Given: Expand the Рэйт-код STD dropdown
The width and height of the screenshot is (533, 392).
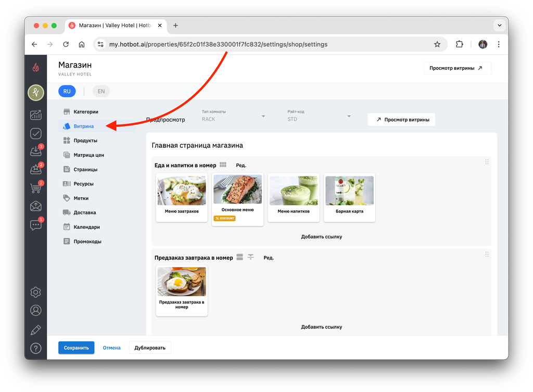Looking at the screenshot, I should 319,116.
